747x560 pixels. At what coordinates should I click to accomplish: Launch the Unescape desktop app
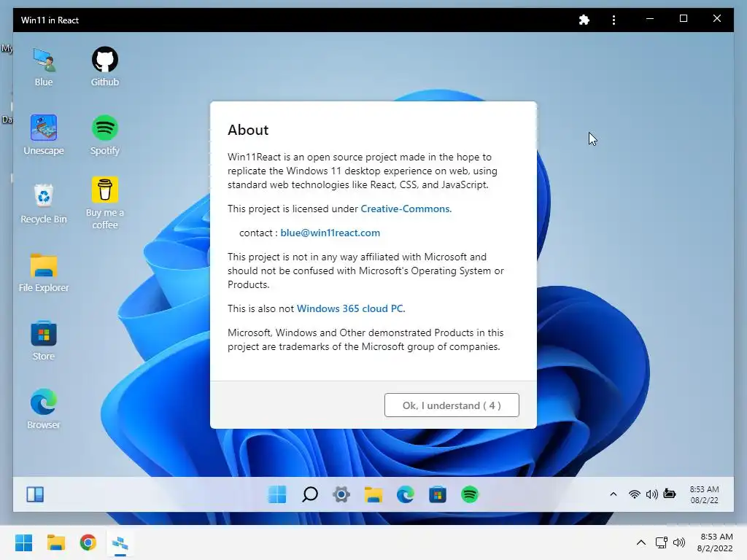click(x=44, y=135)
